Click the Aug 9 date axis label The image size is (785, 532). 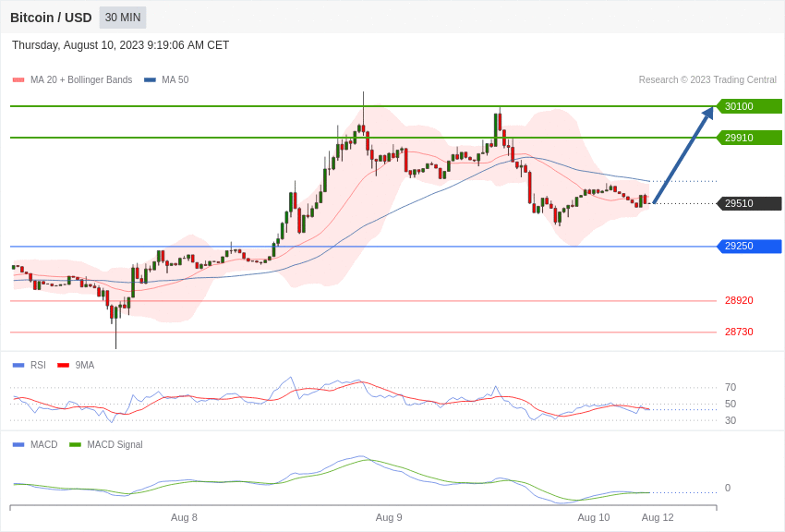pos(389,517)
